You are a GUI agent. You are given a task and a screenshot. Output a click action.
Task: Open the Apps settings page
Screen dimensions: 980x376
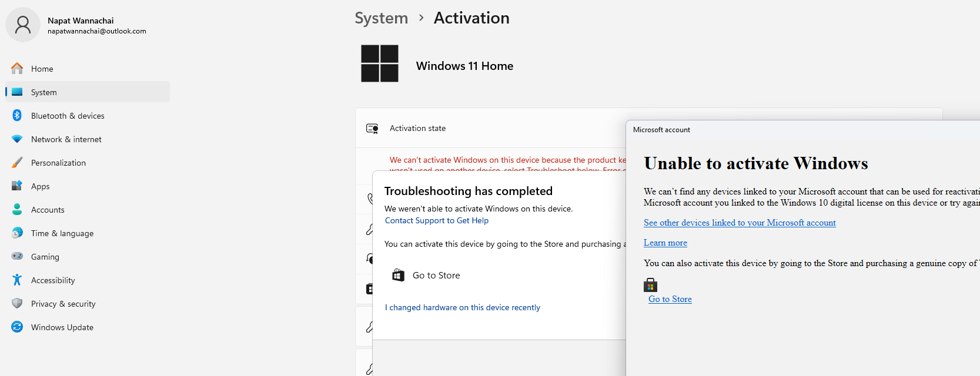point(88,186)
